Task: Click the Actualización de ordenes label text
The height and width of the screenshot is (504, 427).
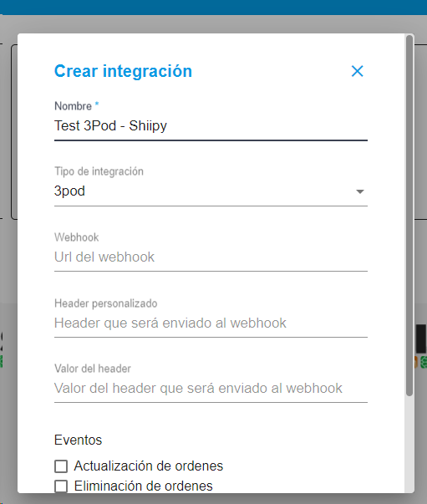Action: (149, 466)
